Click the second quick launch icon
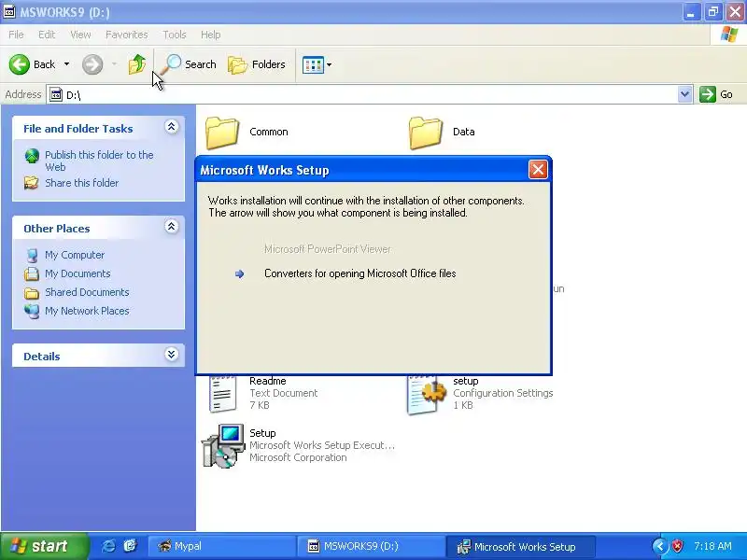The image size is (747, 560). click(x=130, y=546)
